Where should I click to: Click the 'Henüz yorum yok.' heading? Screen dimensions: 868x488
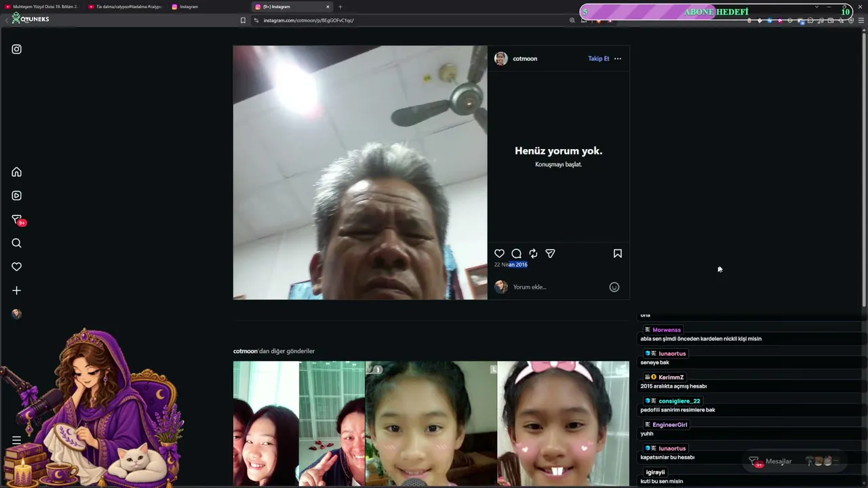click(x=559, y=151)
